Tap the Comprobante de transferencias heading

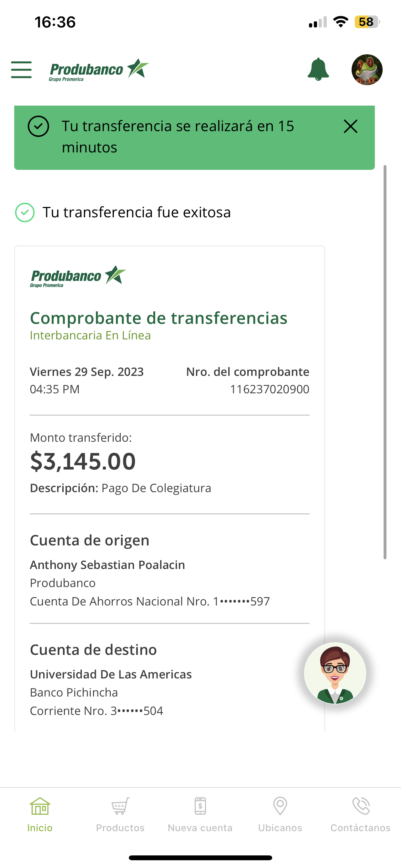(x=159, y=318)
